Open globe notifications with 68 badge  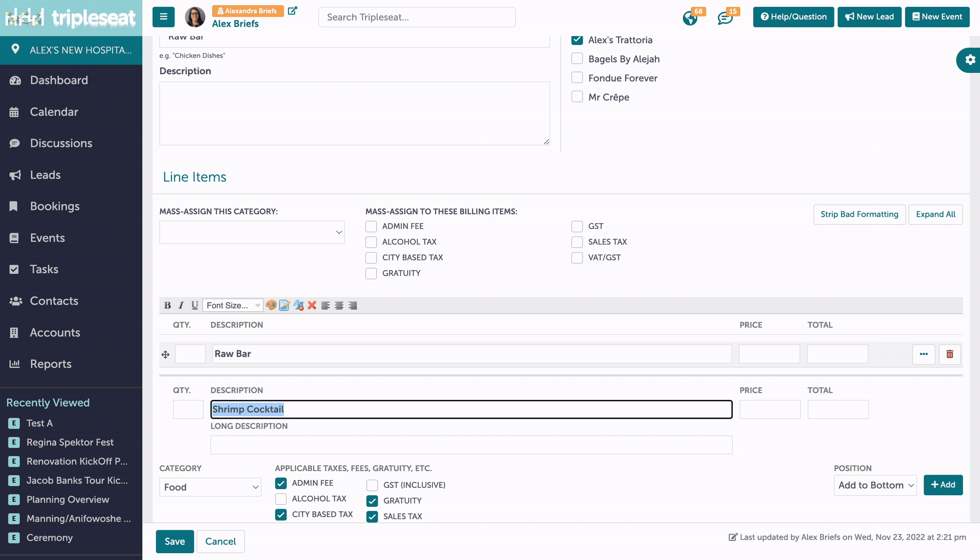pyautogui.click(x=690, y=18)
